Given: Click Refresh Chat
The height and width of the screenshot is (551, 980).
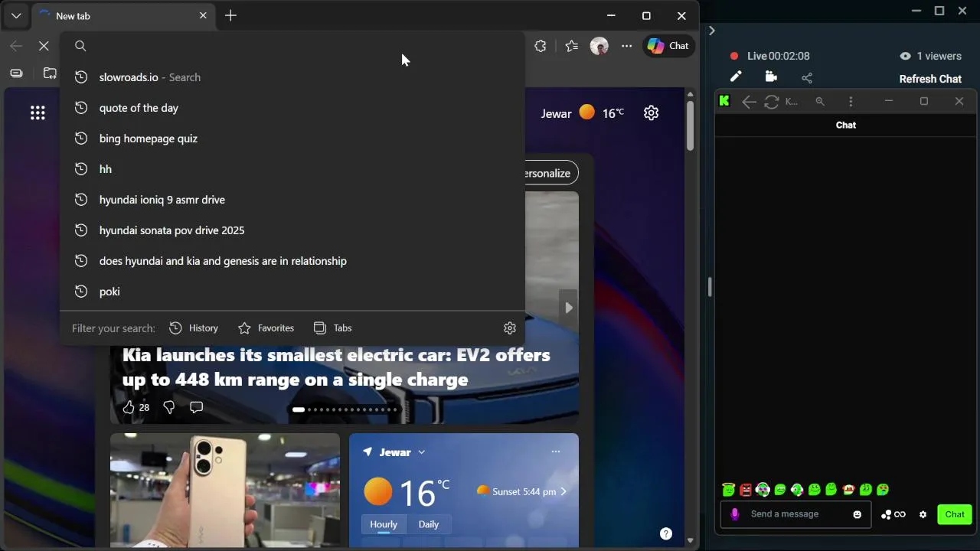Looking at the screenshot, I should click(x=930, y=79).
